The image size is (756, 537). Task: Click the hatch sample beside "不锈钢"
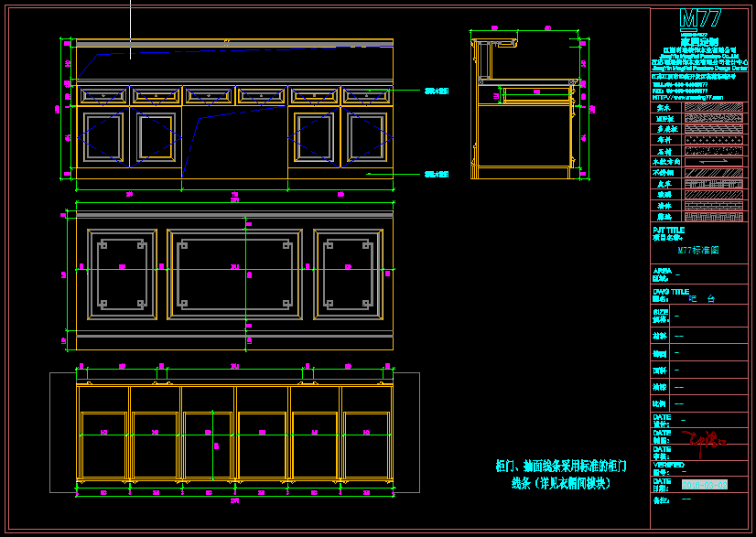pos(714,173)
